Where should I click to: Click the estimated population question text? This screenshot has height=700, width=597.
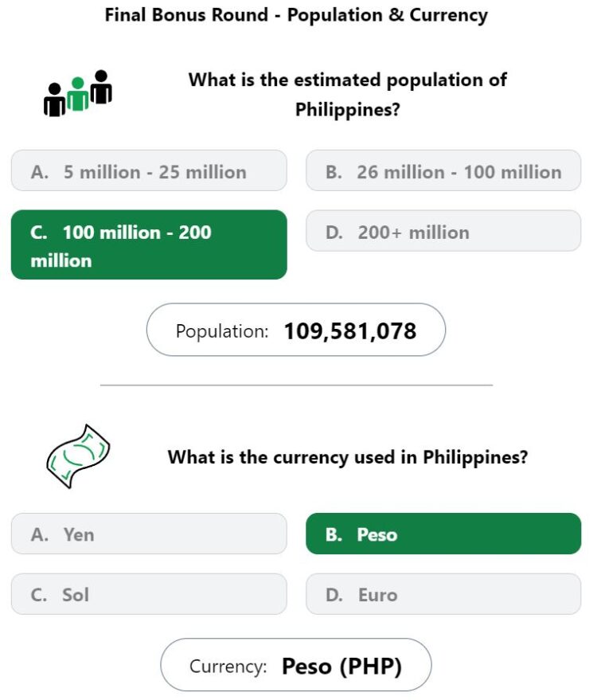point(348,94)
